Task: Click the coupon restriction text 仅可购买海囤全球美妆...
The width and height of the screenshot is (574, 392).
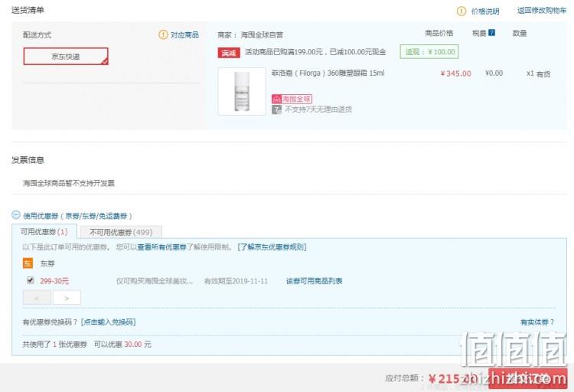Action: pos(155,281)
